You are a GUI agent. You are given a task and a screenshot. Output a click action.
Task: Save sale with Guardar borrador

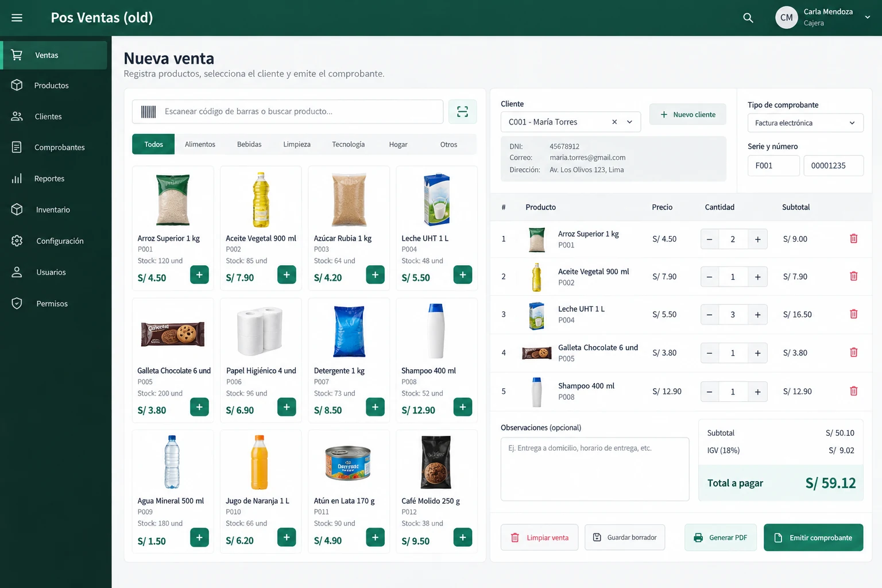(625, 537)
